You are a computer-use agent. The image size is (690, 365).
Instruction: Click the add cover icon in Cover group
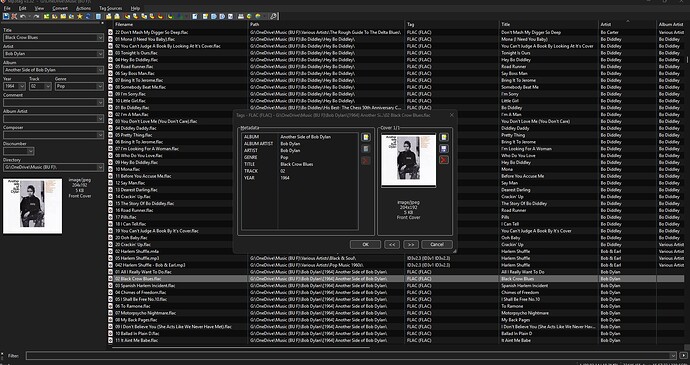444,137
